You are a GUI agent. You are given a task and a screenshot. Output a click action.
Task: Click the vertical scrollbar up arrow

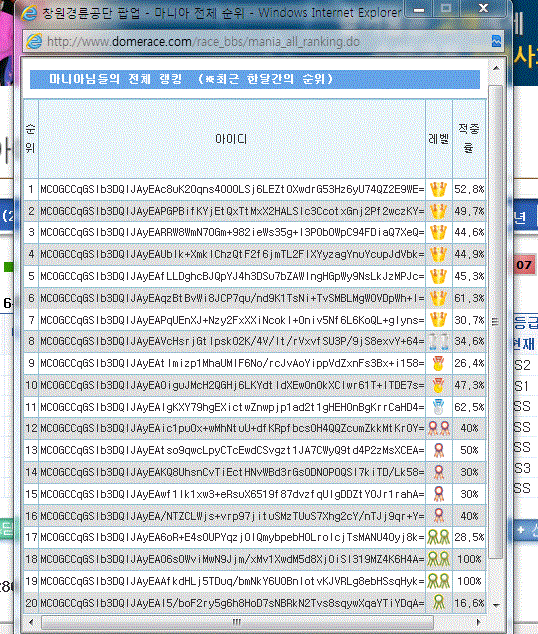click(x=496, y=68)
